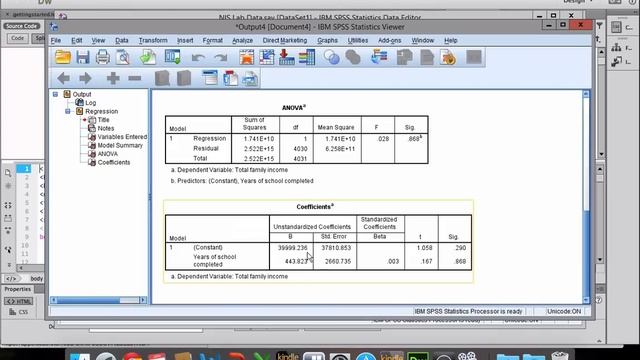Screen dimensions: 640x360
Task: Click the Show item book icon
Action: (162, 78)
